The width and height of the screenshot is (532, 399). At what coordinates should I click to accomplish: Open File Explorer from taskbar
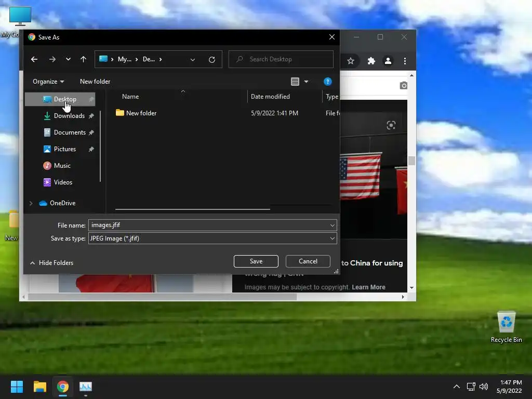coord(39,387)
